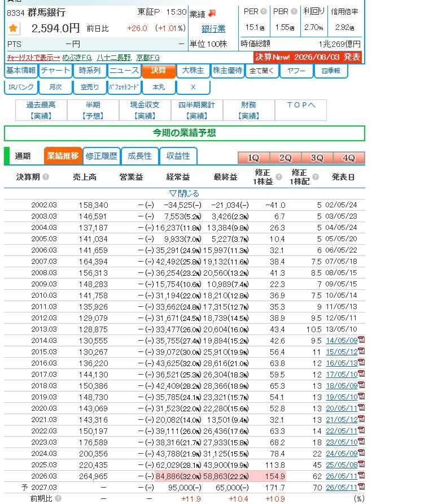Screen dimensions: 442x504
Task: Click the help icon beside 決算期 header
Action: coord(46,177)
